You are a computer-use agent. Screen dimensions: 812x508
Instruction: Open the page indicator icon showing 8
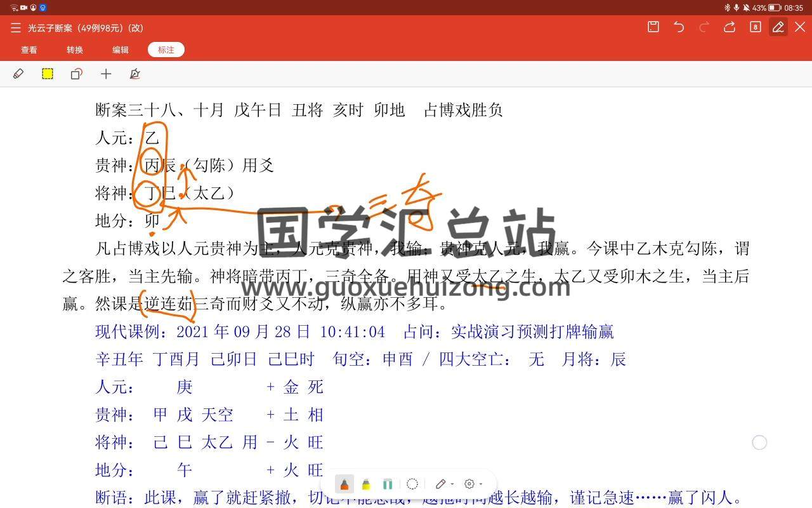tap(755, 27)
